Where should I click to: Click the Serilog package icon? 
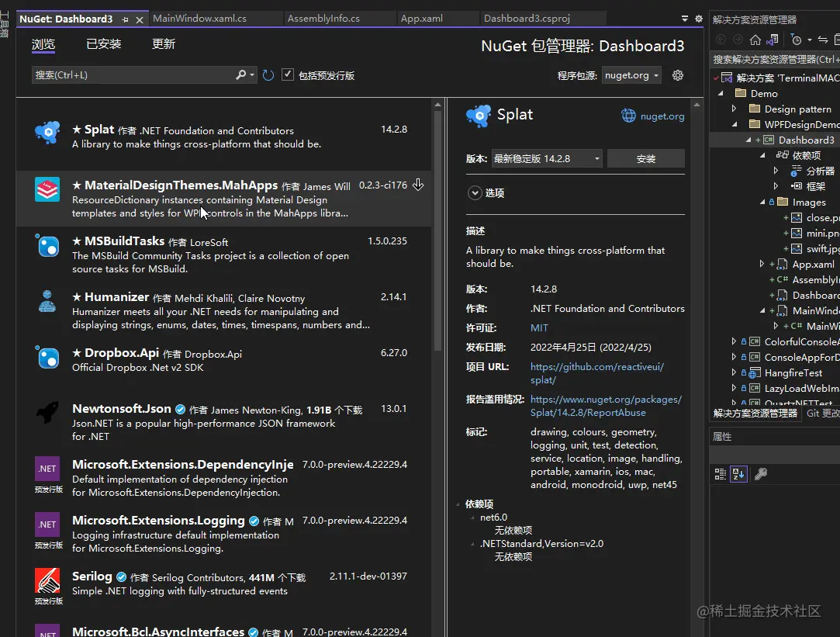pos(47,580)
